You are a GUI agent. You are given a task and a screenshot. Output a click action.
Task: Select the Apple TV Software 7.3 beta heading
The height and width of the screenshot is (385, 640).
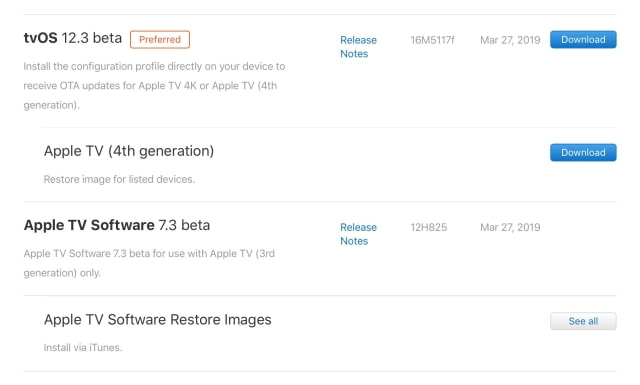[117, 225]
